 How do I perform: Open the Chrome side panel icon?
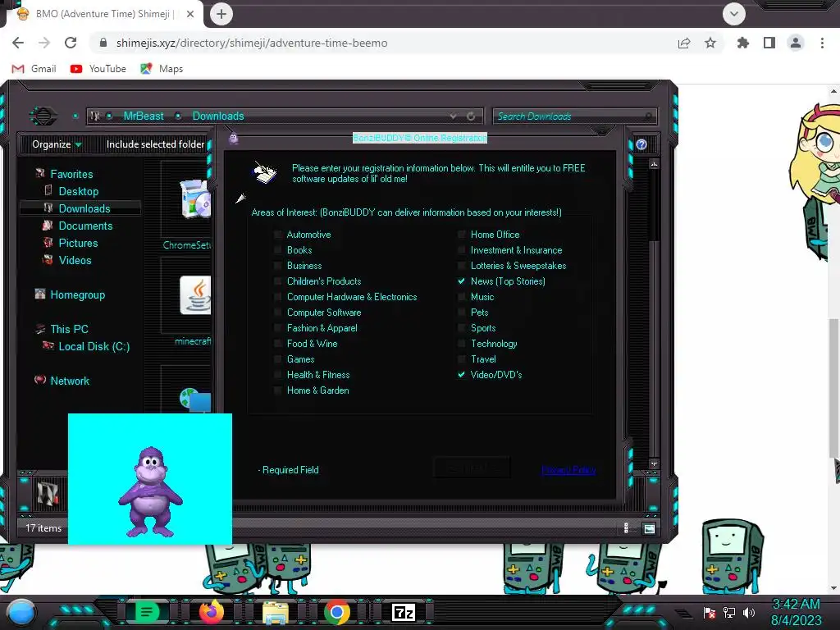point(769,43)
